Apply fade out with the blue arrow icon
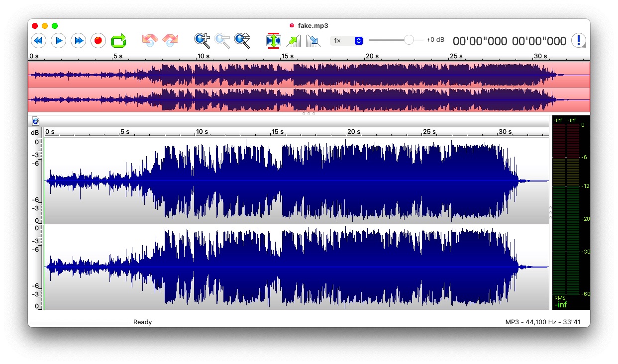Image resolution: width=618 pixels, height=364 pixels. pos(313,41)
